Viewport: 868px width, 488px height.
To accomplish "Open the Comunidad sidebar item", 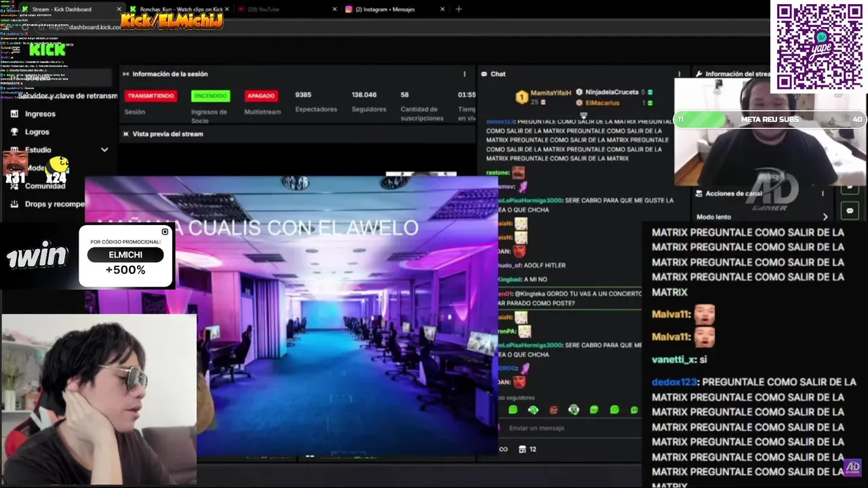I will pyautogui.click(x=45, y=186).
